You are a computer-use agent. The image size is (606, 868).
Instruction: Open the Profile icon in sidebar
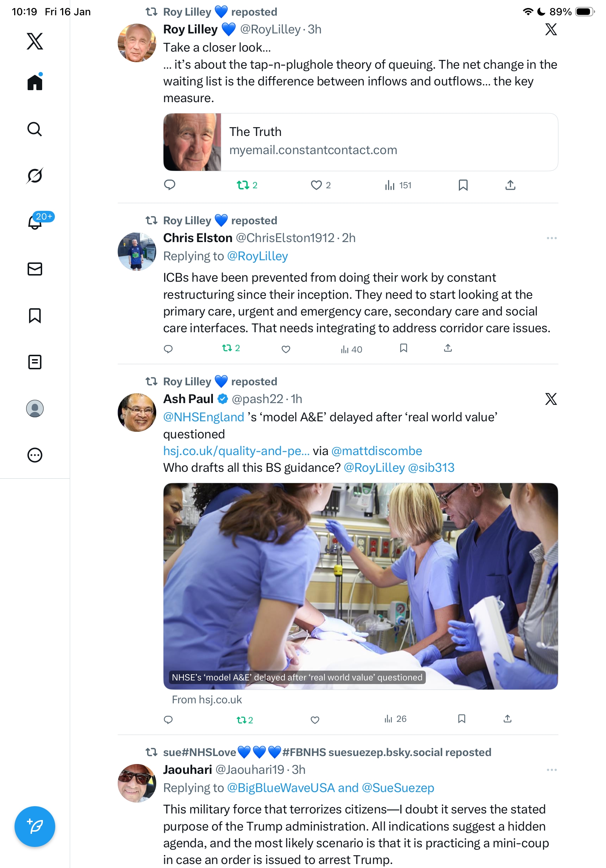coord(35,408)
